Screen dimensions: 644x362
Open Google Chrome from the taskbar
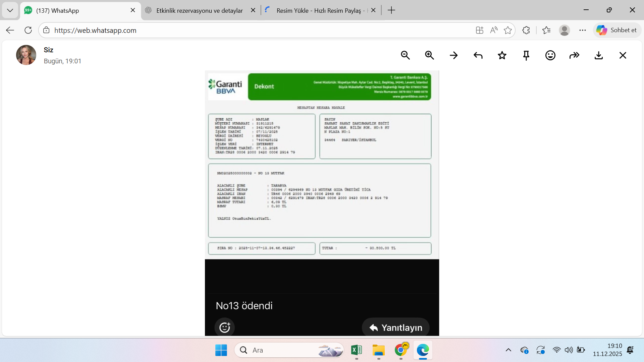click(x=401, y=350)
